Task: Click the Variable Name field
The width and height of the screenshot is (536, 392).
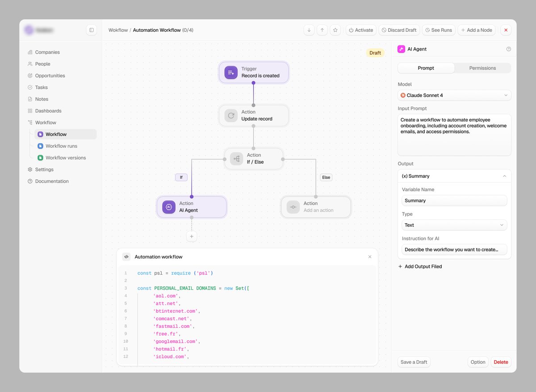Action: tap(454, 200)
